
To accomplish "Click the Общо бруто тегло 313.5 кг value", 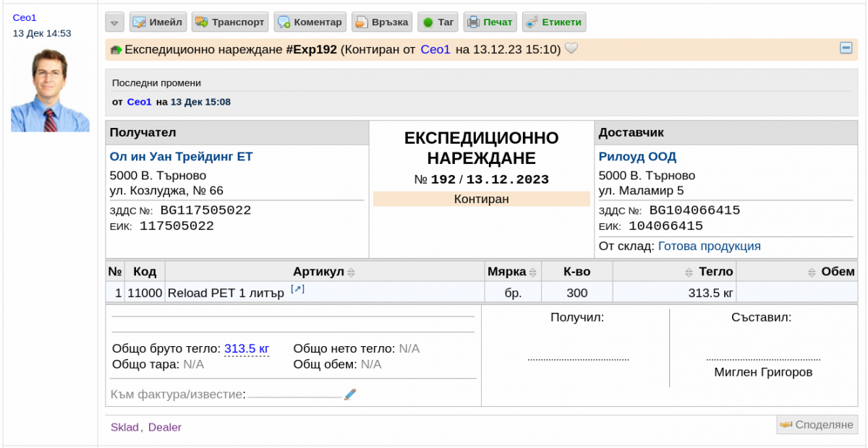I will pos(247,349).
